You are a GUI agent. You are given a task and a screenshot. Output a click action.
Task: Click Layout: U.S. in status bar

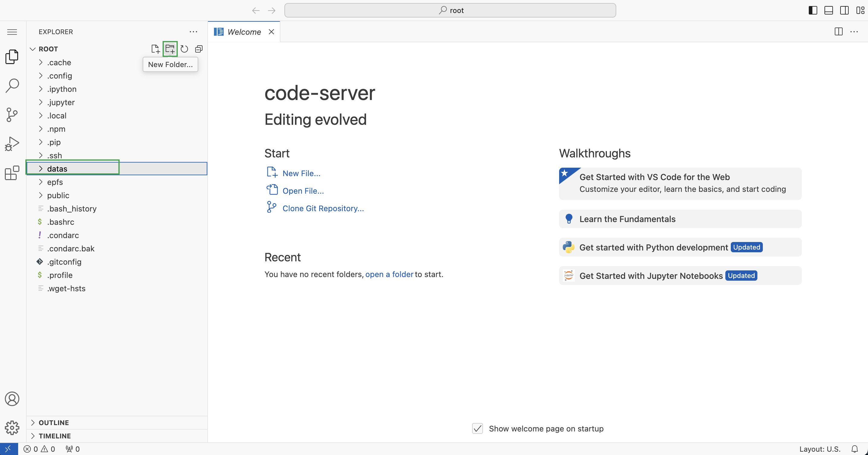(x=820, y=449)
